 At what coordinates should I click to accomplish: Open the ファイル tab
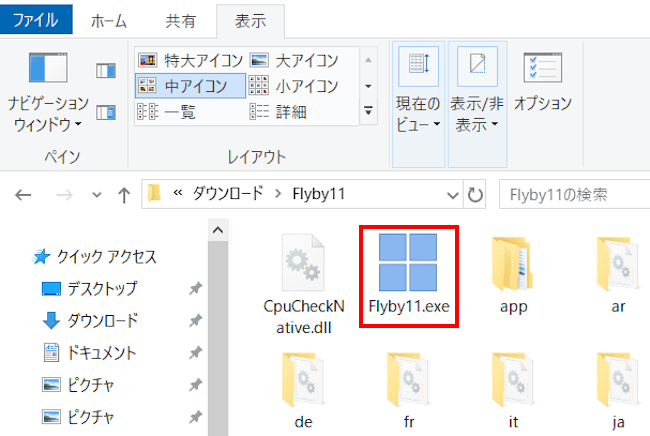(x=36, y=19)
